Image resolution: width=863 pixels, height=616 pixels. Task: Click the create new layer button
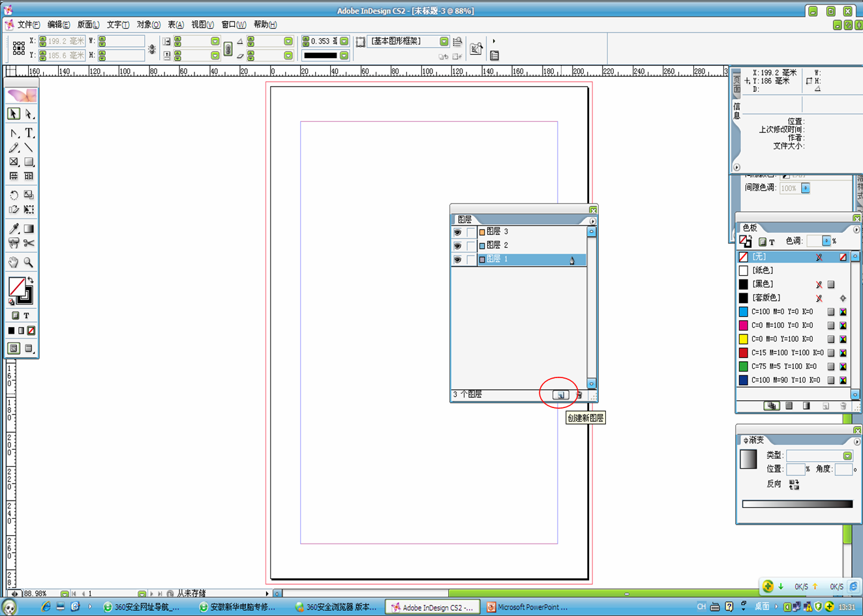click(x=560, y=395)
